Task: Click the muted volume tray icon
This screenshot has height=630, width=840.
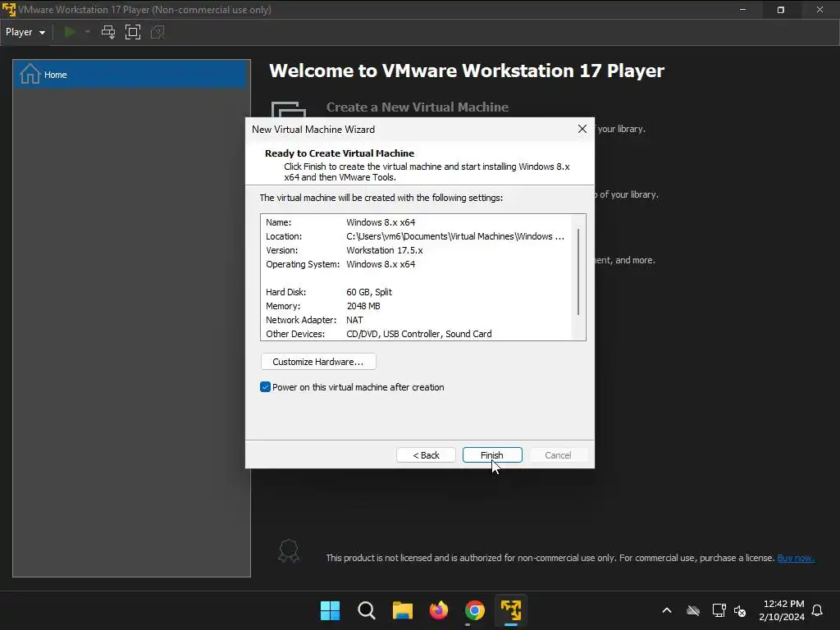Action: pyautogui.click(x=740, y=610)
